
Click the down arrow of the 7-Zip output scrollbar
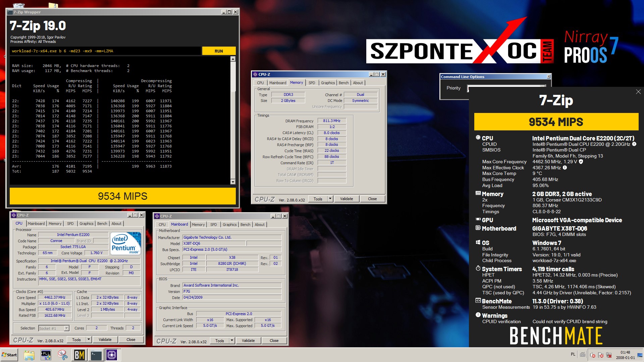(233, 182)
